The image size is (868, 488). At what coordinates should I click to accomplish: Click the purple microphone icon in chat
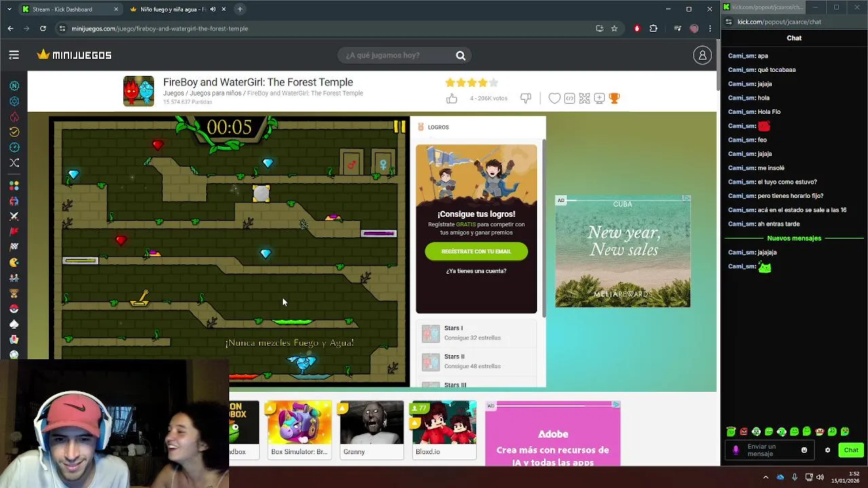(x=736, y=450)
